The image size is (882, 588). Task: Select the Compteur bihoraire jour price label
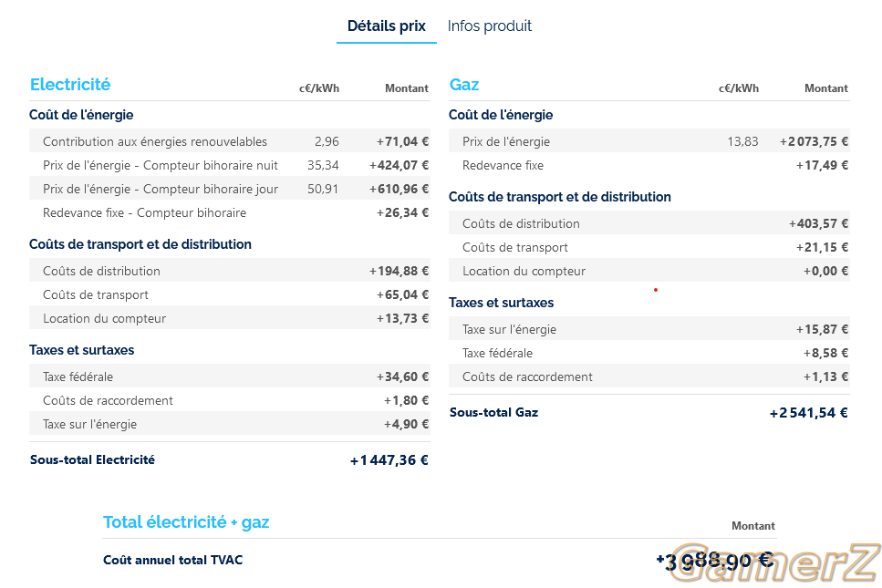161,189
